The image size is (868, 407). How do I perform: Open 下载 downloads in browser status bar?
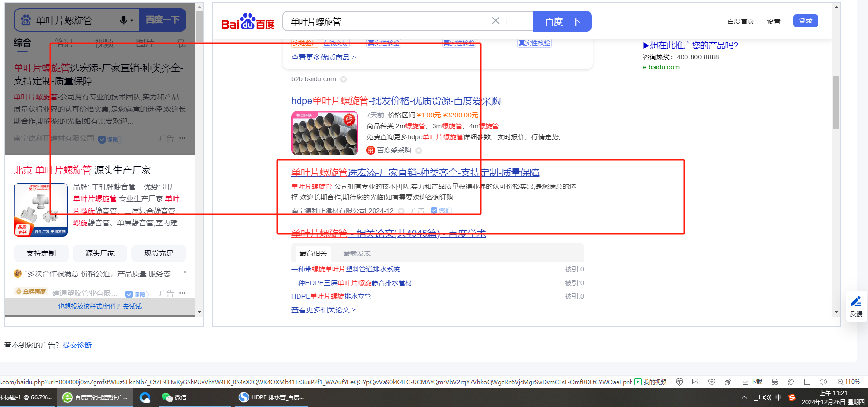coord(752,382)
